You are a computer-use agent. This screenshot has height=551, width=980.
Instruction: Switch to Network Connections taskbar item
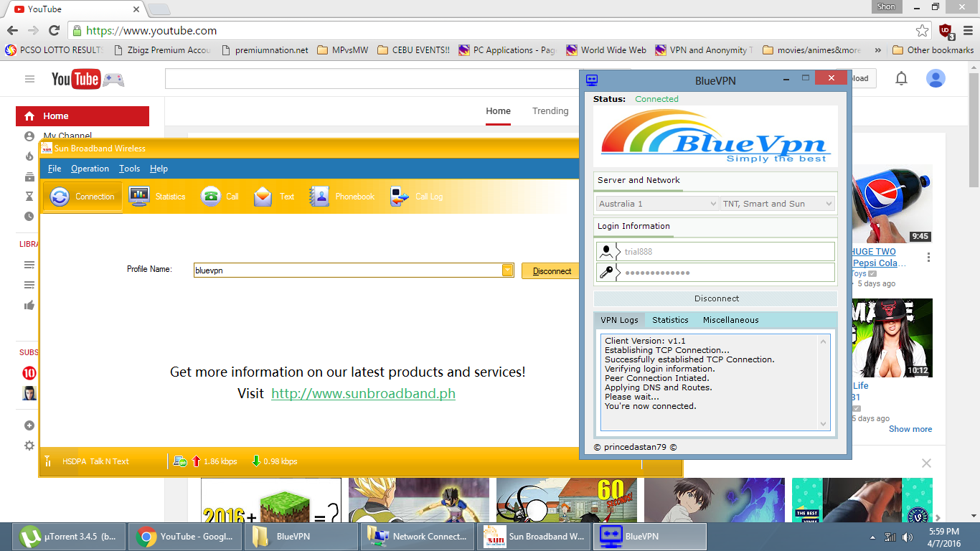tap(418, 537)
